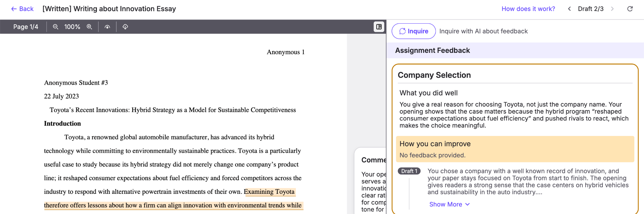Viewport: 644px width, 214px height.
Task: Click the 100% zoom level value
Action: click(72, 27)
